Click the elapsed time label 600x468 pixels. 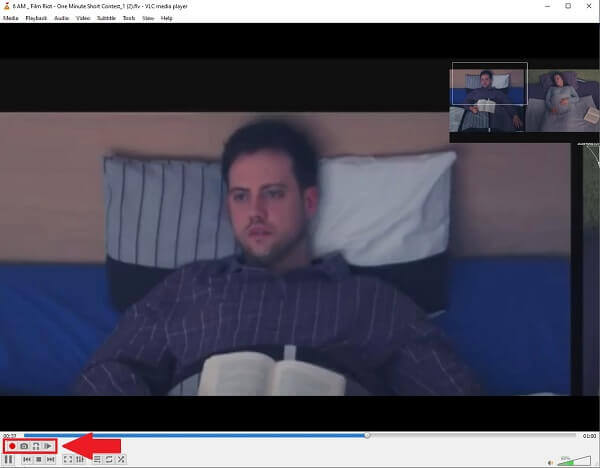pos(10,436)
